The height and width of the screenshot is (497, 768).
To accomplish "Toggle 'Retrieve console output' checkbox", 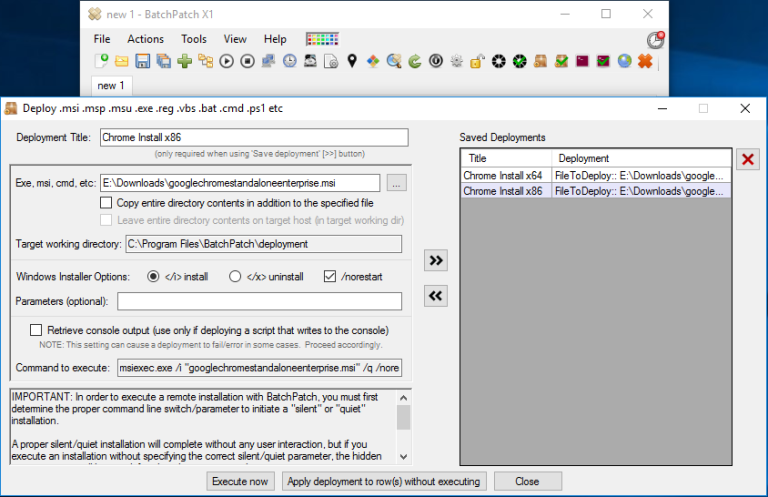I will tap(37, 330).
